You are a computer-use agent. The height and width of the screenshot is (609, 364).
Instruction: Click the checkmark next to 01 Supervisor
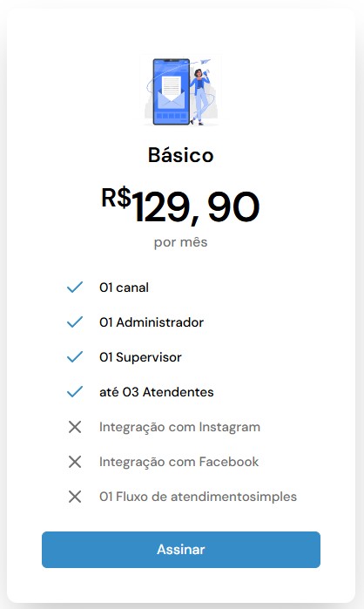point(75,357)
